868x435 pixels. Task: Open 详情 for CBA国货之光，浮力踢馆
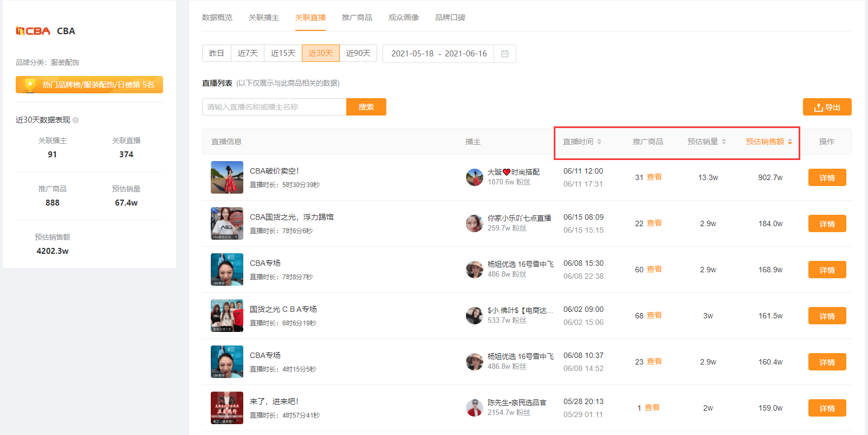pos(827,223)
